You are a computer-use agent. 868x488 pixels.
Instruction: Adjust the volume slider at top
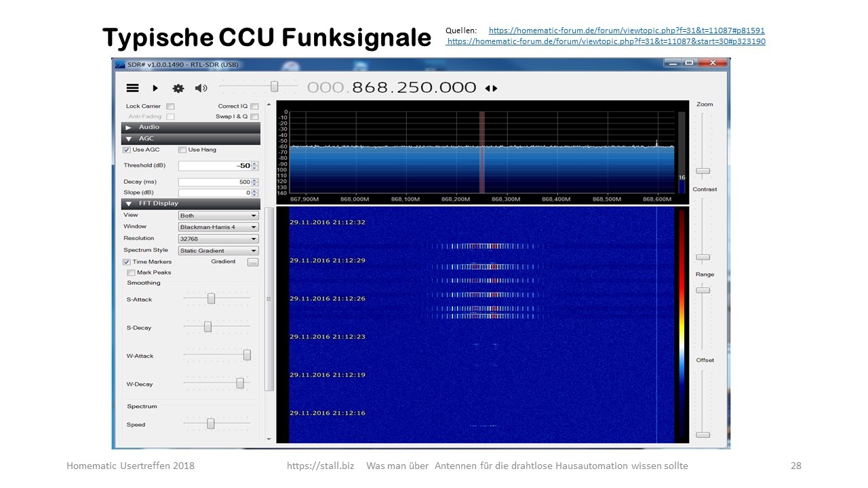(x=274, y=86)
